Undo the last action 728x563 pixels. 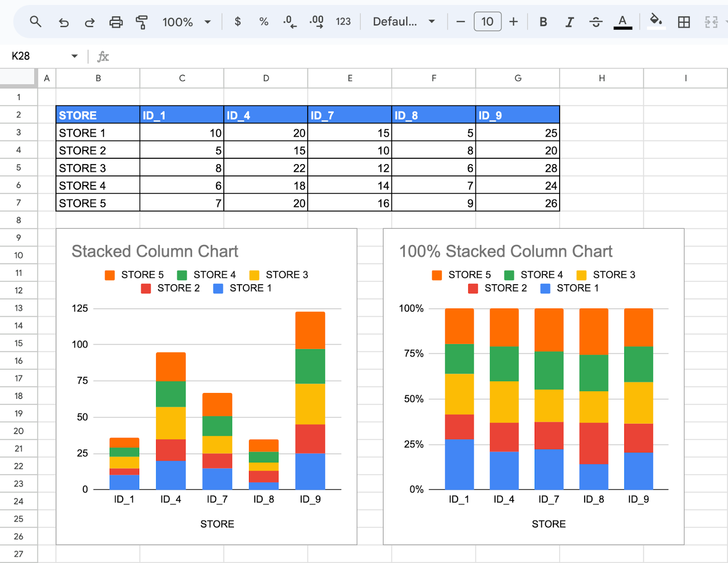[64, 22]
